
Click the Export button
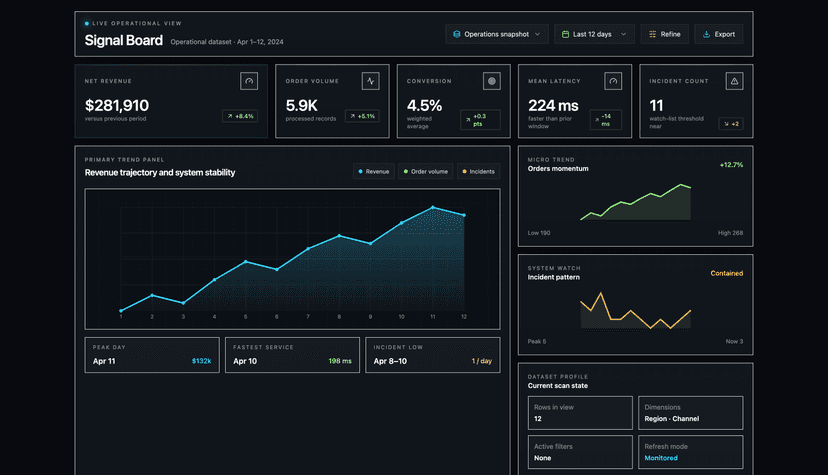(x=719, y=34)
